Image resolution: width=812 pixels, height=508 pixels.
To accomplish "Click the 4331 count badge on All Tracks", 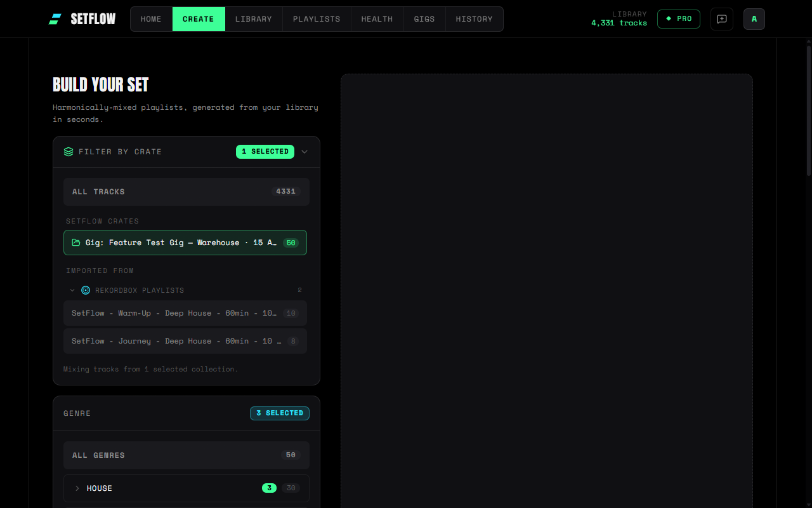I will pos(286,192).
